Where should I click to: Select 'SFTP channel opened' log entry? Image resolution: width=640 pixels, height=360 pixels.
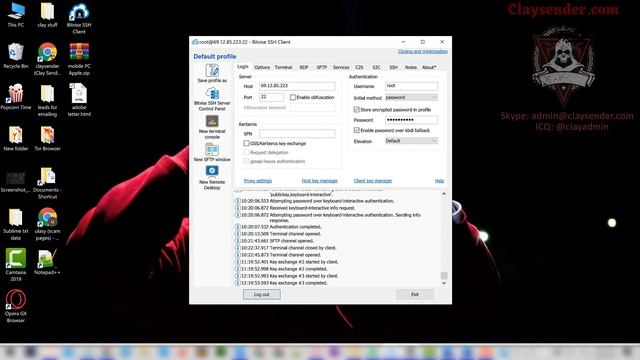coord(274,241)
